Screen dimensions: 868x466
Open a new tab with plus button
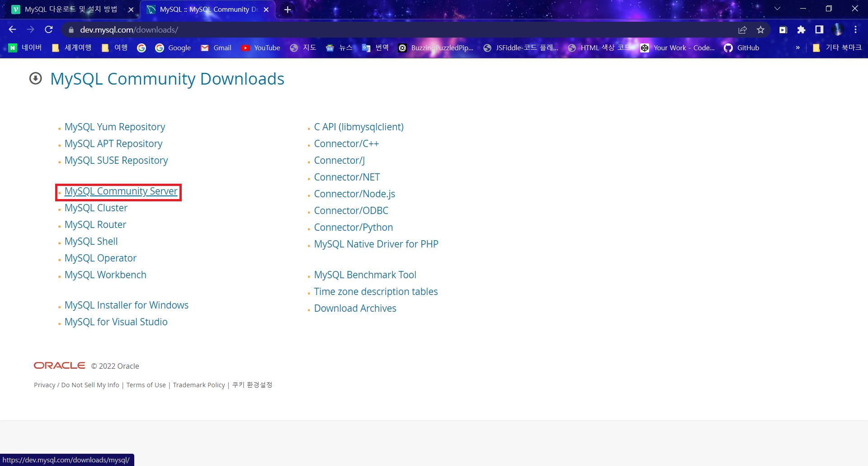point(288,10)
